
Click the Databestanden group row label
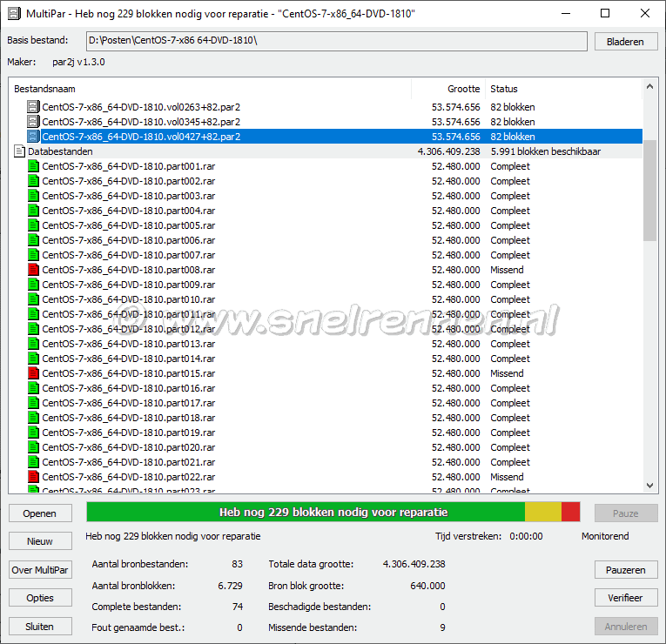pos(60,151)
